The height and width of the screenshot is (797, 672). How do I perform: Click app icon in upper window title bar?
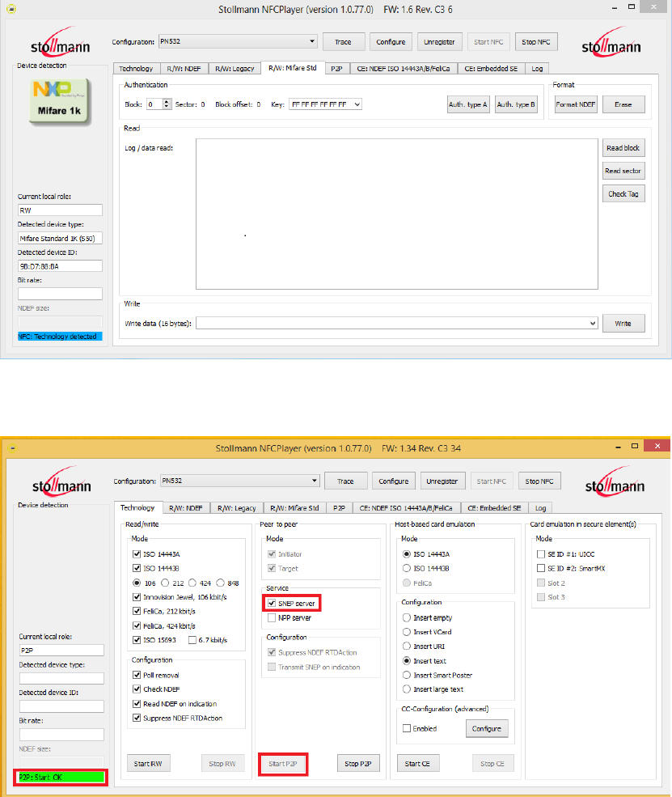(11, 9)
